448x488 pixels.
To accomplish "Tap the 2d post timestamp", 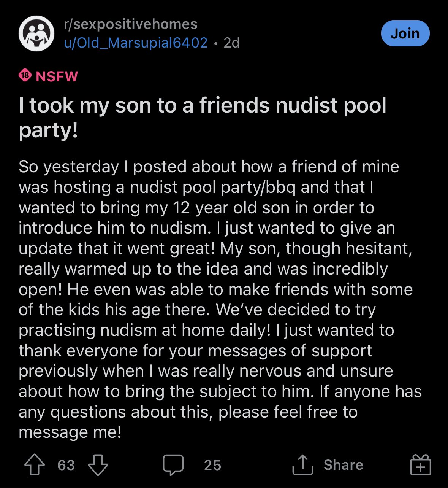I will point(231,43).
